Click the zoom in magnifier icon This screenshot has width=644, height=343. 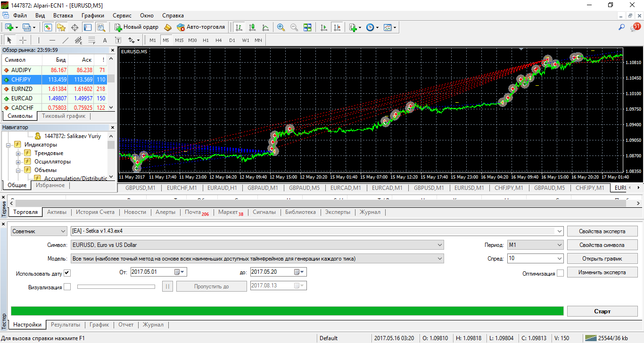click(281, 27)
